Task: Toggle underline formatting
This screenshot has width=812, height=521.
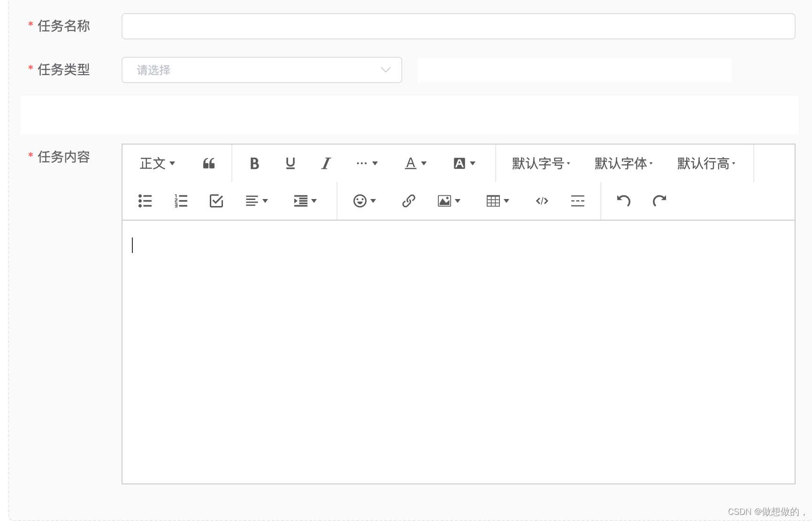Action: (x=291, y=163)
